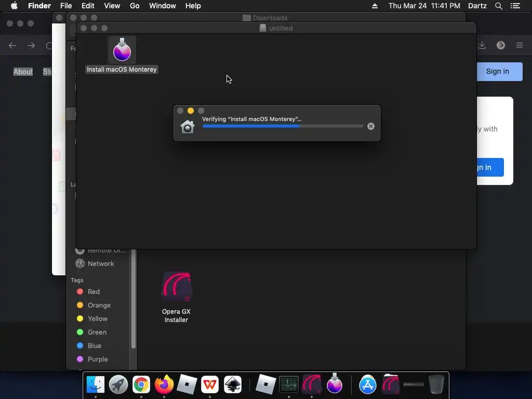Click the Downloads sidebar scrollbar
Image resolution: width=532 pixels, height=399 pixels.
click(x=134, y=299)
